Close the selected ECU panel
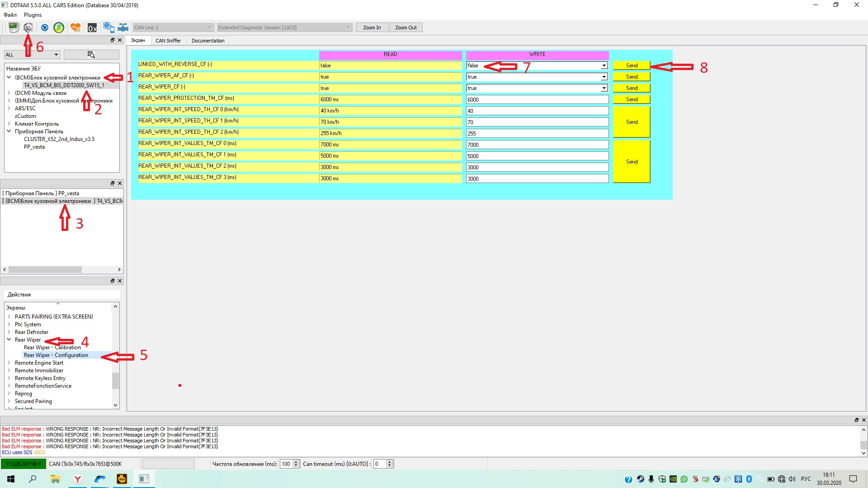Image resolution: width=868 pixels, height=488 pixels. 120,183
